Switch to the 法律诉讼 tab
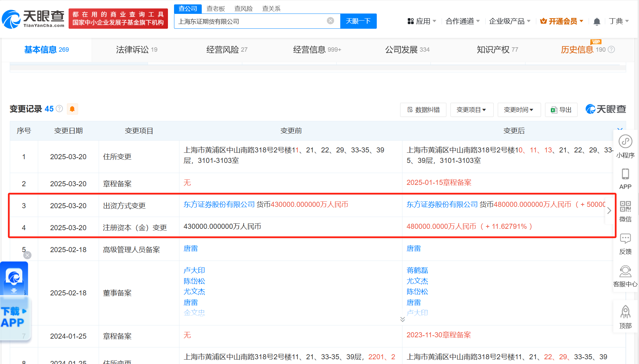639x364 pixels. pos(137,50)
